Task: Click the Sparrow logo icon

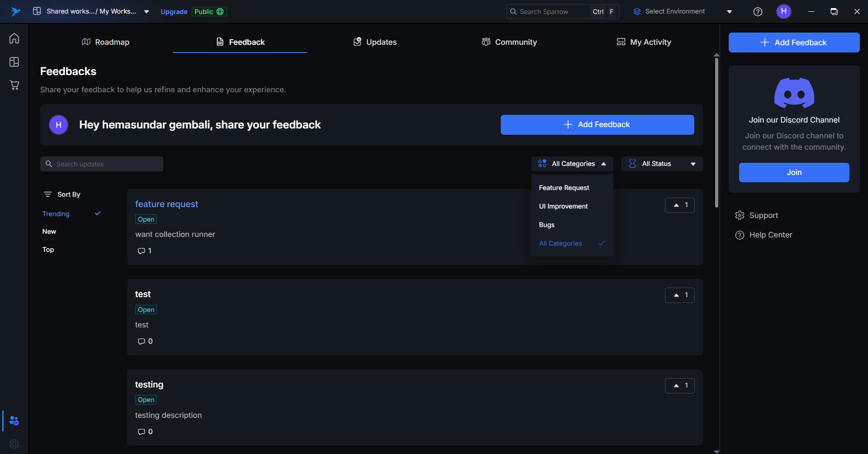Action: [16, 12]
